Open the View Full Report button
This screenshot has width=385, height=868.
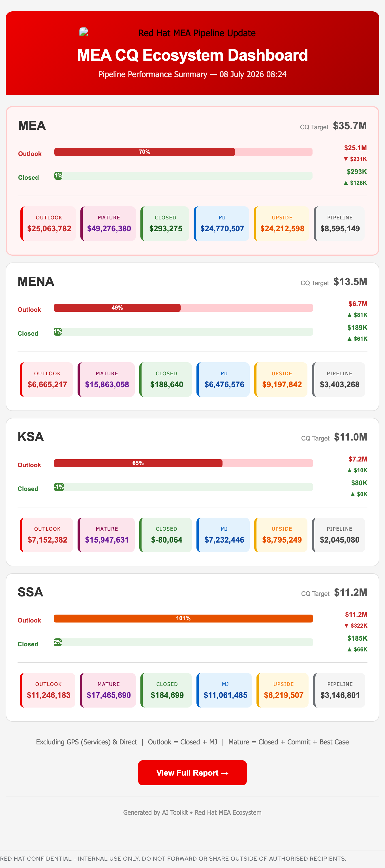coord(192,773)
